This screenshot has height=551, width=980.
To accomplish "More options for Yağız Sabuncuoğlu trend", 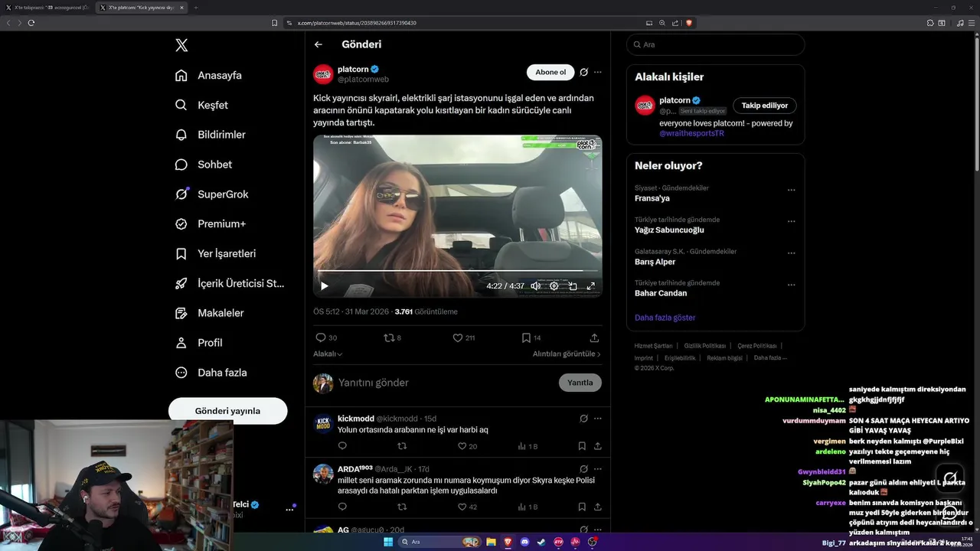I will (x=792, y=222).
